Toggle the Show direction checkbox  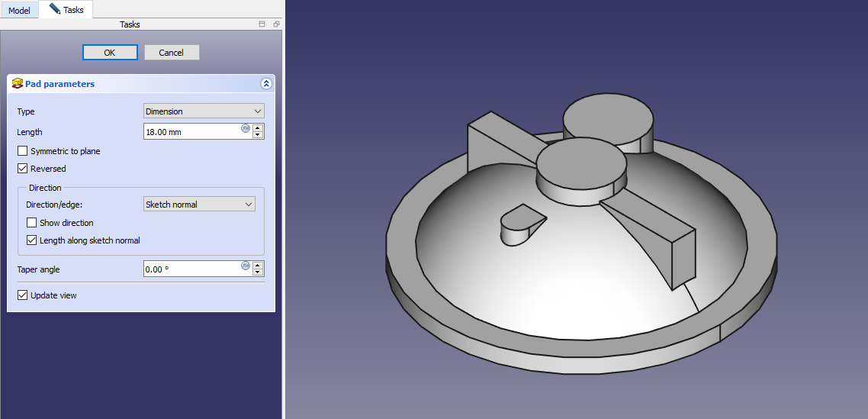[32, 223]
